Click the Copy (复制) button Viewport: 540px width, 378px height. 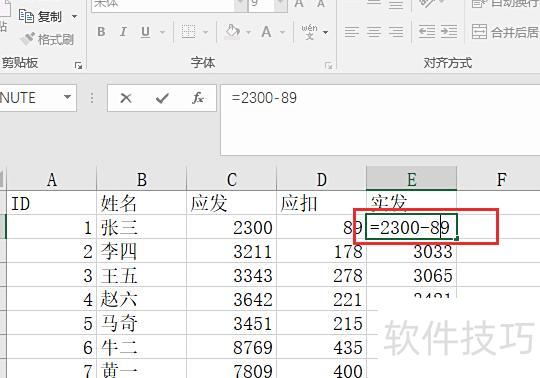pyautogui.click(x=40, y=17)
